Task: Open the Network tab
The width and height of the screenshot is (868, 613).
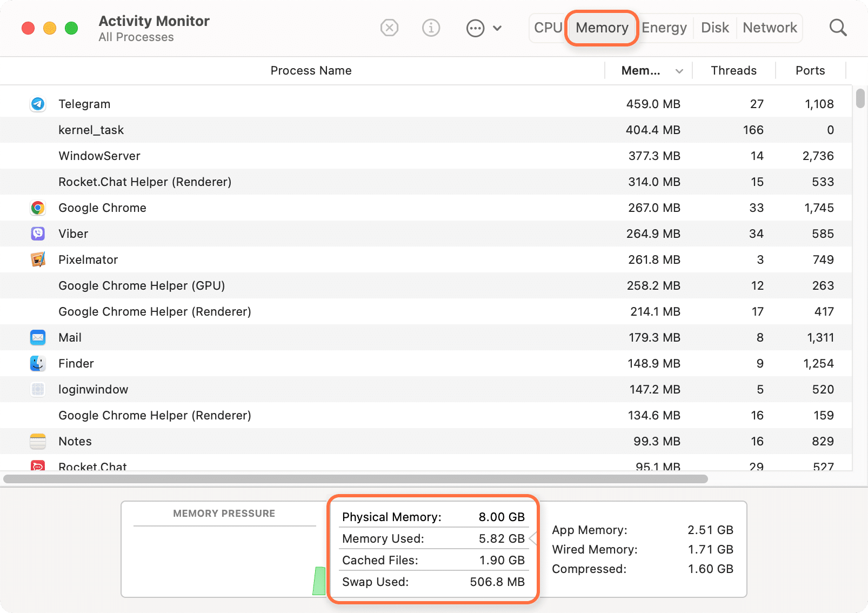Action: point(770,28)
